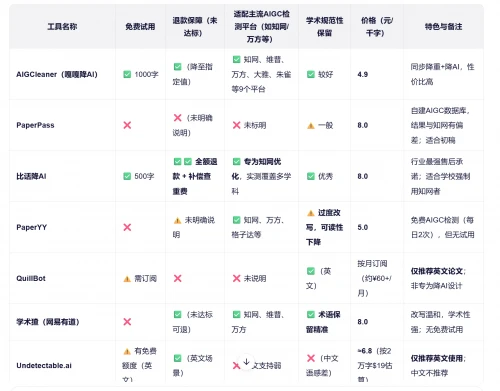Click warning triangle beside 需订阅 in QuillBot row
This screenshot has height=391, width=500.
tap(127, 279)
